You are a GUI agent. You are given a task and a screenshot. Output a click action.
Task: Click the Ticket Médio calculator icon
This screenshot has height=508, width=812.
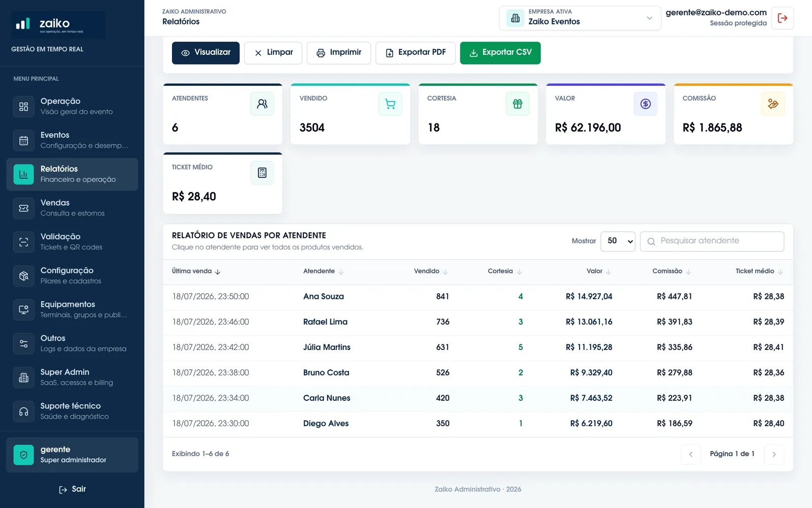[262, 173]
